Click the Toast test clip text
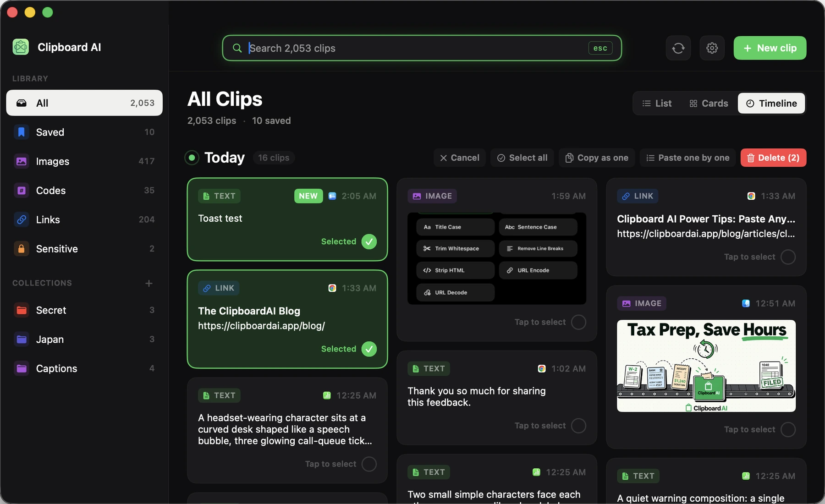The height and width of the screenshot is (504, 825). [220, 219]
